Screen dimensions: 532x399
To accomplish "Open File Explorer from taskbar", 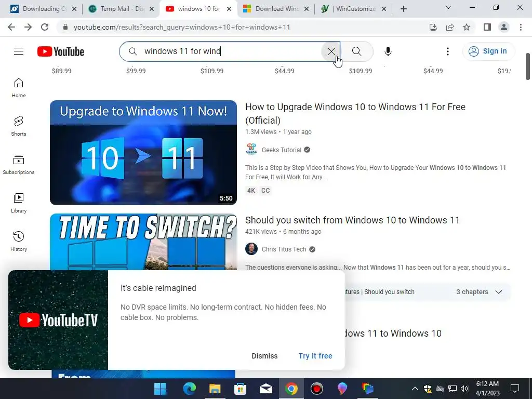I will (x=215, y=389).
